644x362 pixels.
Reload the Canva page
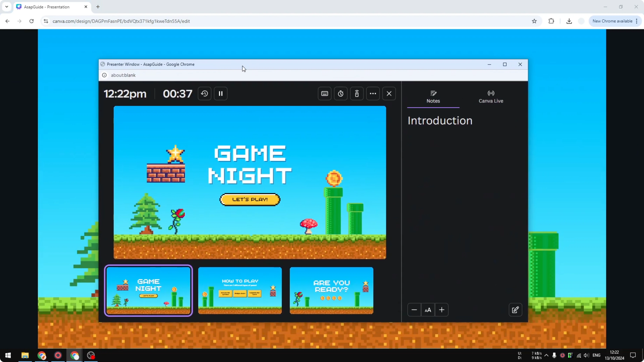pyautogui.click(x=31, y=21)
